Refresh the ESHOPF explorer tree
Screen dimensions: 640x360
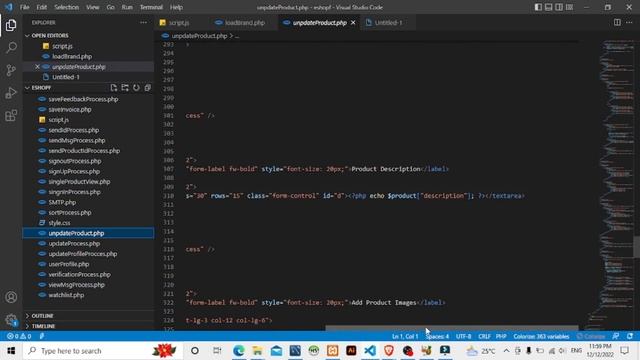coord(136,88)
